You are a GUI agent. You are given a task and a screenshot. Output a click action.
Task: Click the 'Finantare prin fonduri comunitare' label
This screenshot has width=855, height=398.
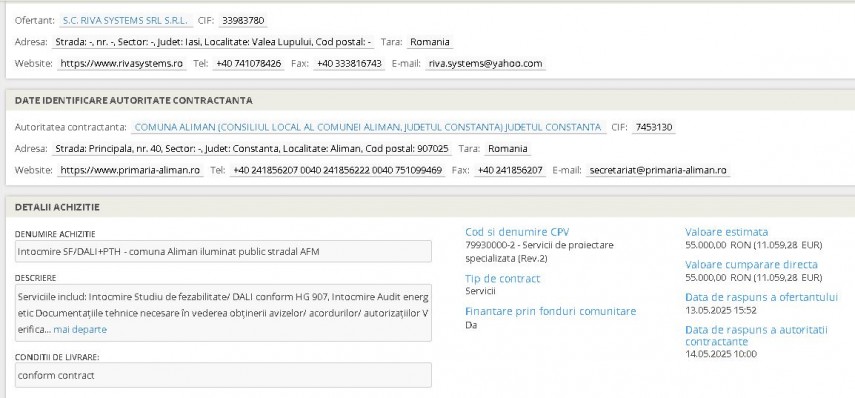pos(550,311)
